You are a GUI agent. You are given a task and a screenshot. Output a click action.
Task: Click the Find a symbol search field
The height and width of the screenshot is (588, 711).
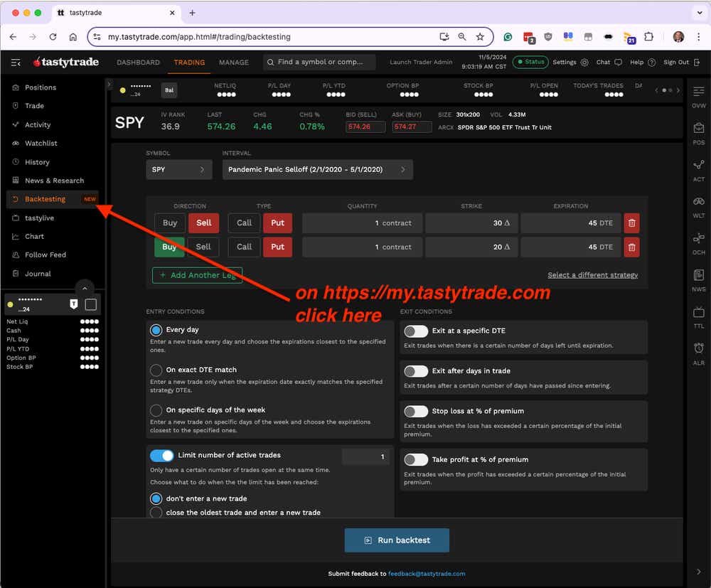tap(320, 62)
